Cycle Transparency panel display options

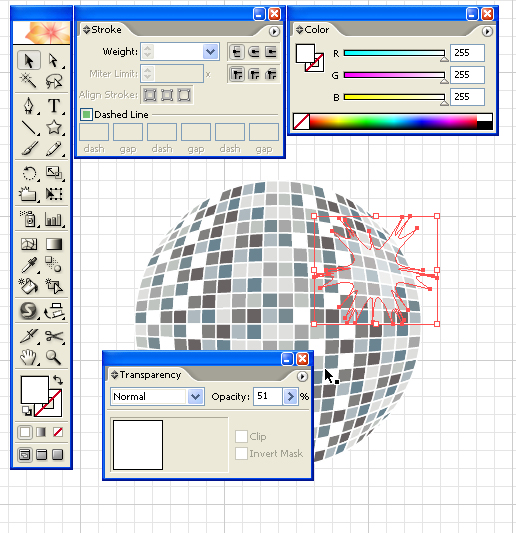pos(114,375)
